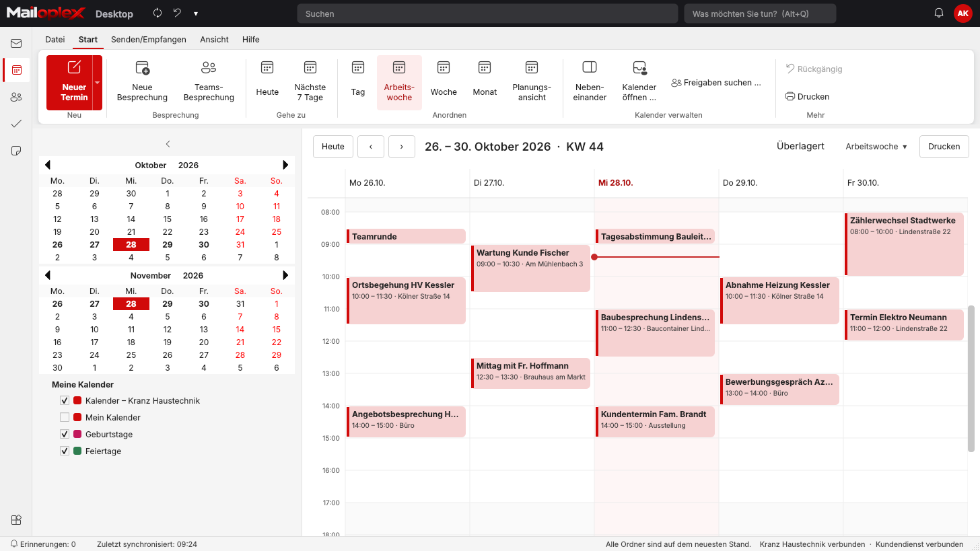
Task: Click the green Feiertage color swatch
Action: pyautogui.click(x=77, y=451)
